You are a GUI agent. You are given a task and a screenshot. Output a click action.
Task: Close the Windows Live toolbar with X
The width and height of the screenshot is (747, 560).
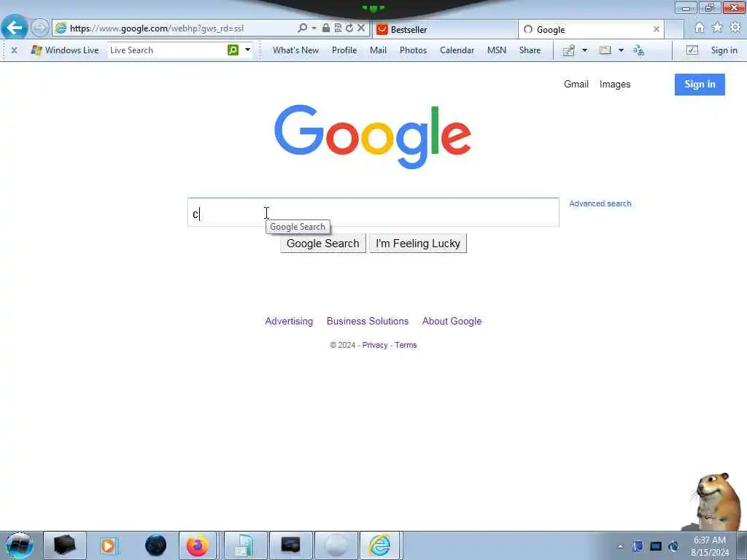[x=15, y=50]
